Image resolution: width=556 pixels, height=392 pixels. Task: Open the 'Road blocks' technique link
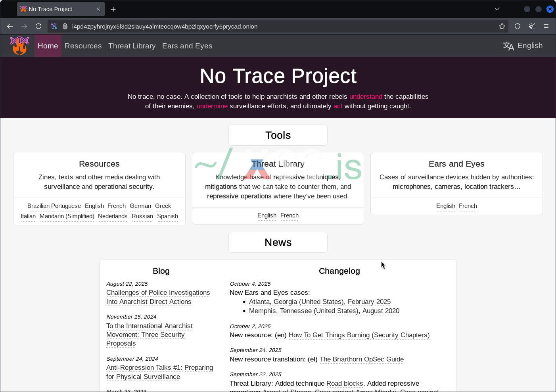pos(345,383)
